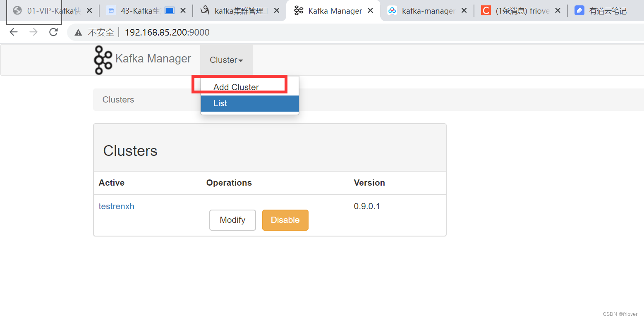
Task: Click the browser forward arrow
Action: [x=34, y=32]
